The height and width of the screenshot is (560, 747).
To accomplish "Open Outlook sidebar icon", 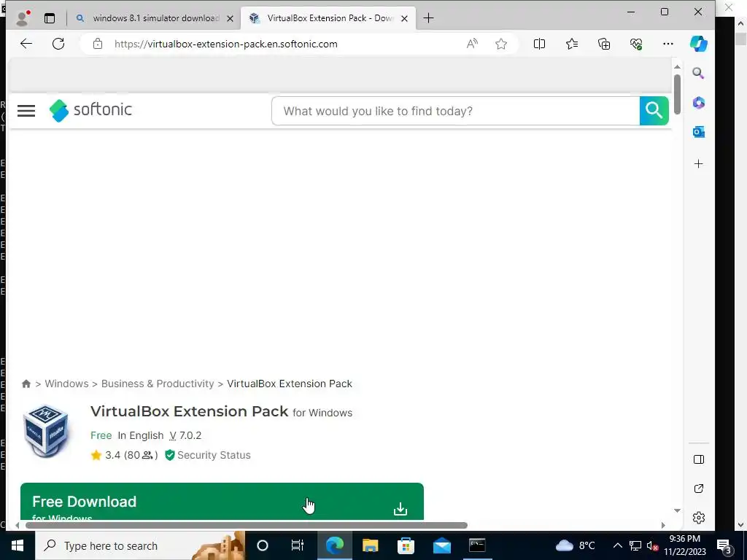I will tap(698, 132).
